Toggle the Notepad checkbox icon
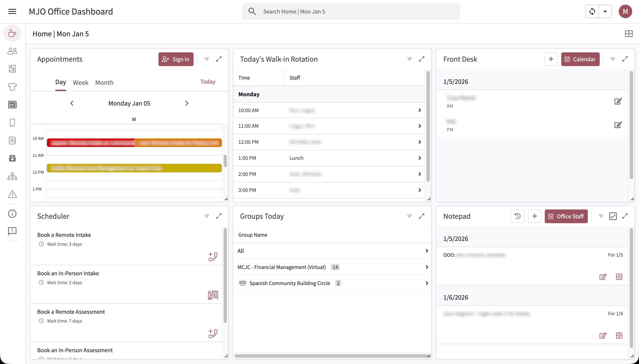This screenshot has width=639, height=364. coord(613,216)
